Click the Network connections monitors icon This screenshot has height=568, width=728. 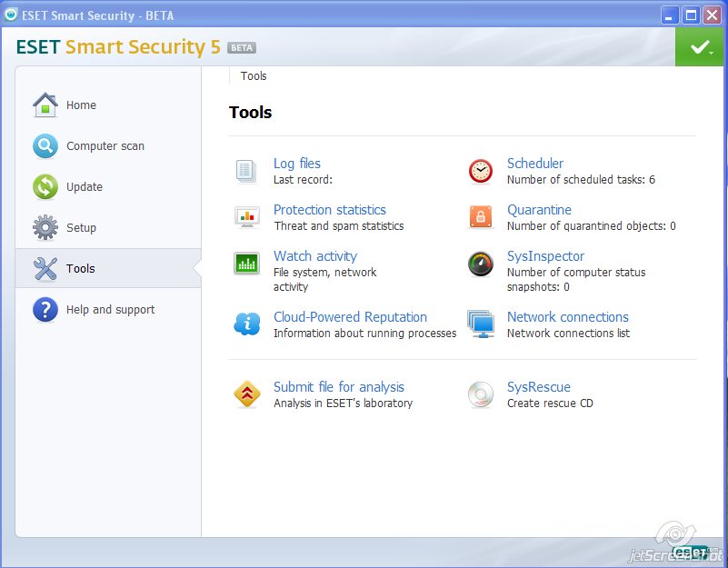click(481, 324)
